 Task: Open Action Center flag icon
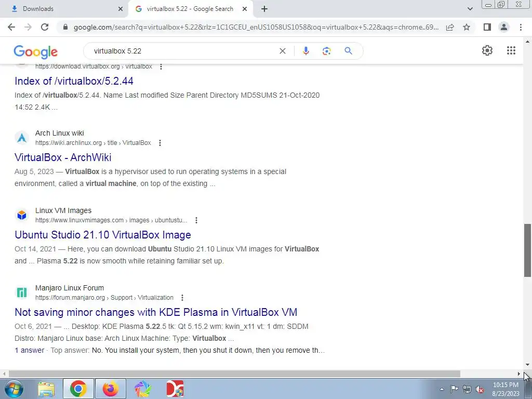coord(454,389)
